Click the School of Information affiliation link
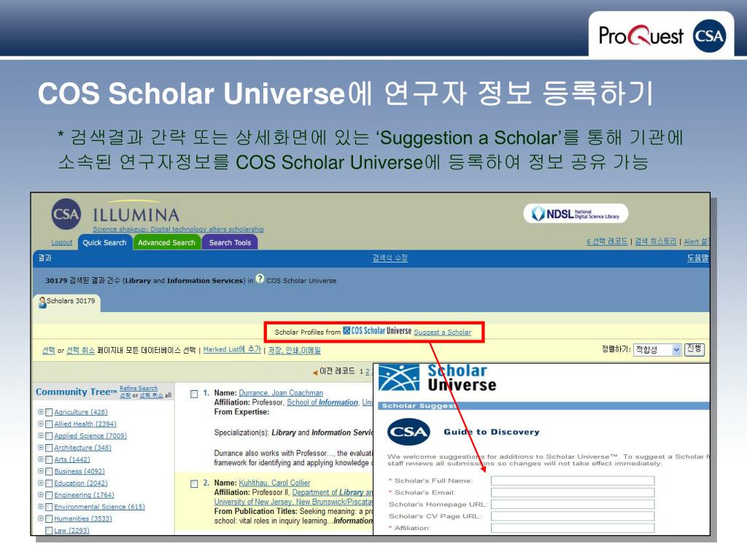 point(322,402)
